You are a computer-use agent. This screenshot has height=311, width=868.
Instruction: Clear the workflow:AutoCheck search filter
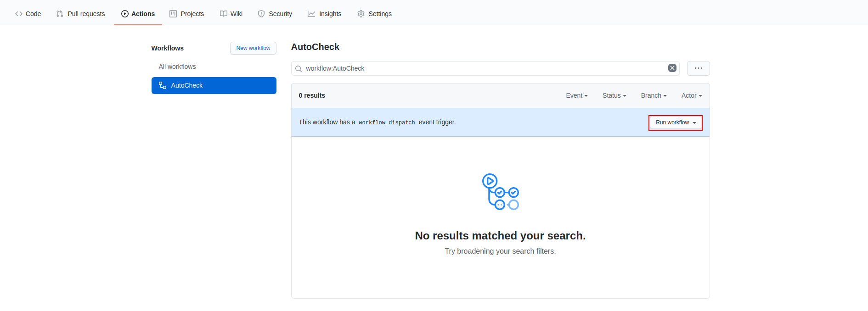click(x=672, y=68)
